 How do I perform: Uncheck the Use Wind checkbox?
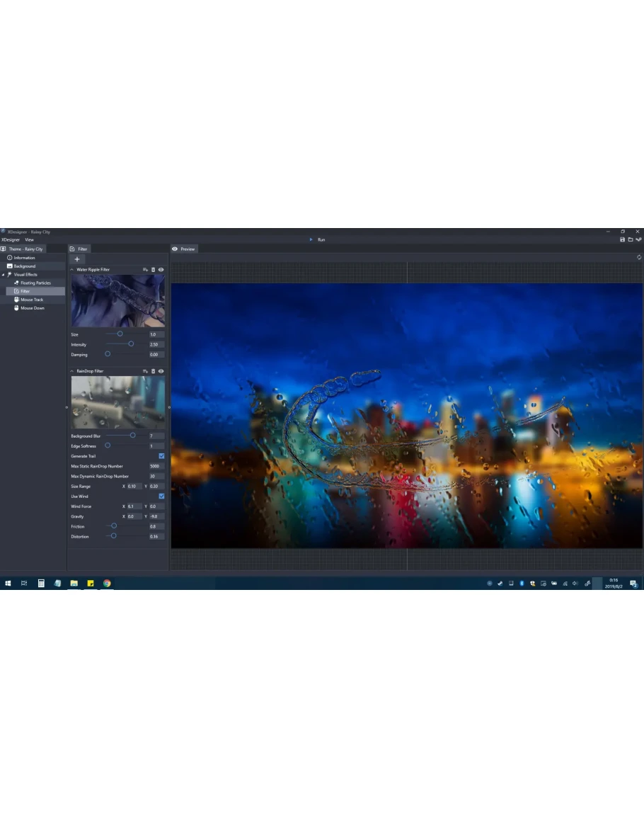161,496
